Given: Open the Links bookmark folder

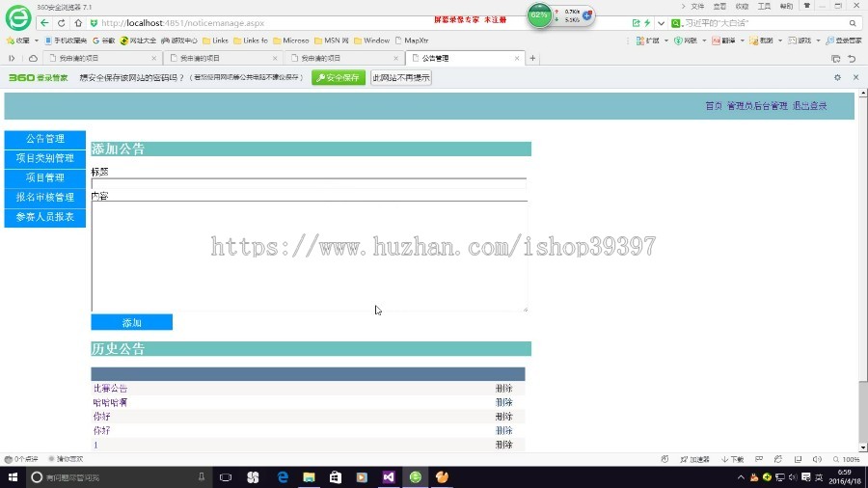Looking at the screenshot, I should pos(215,41).
